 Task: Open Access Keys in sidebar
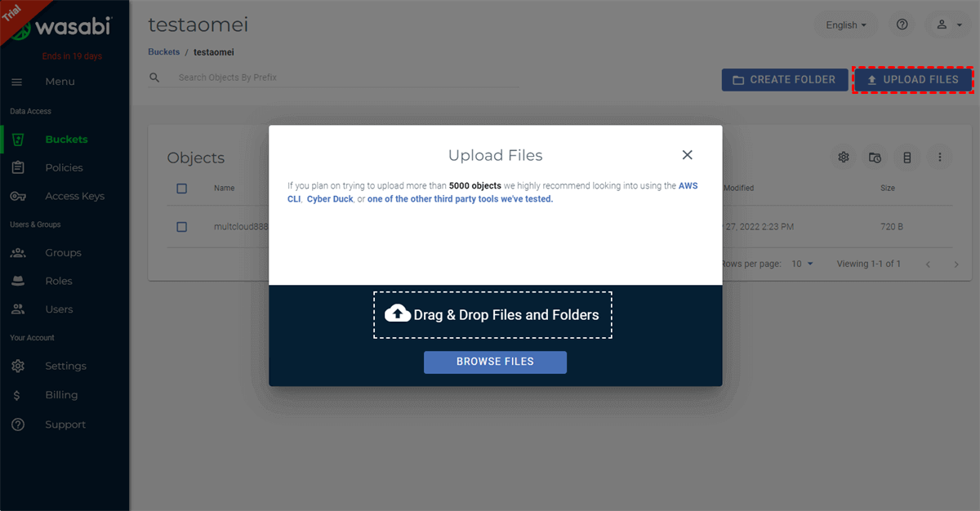(74, 196)
